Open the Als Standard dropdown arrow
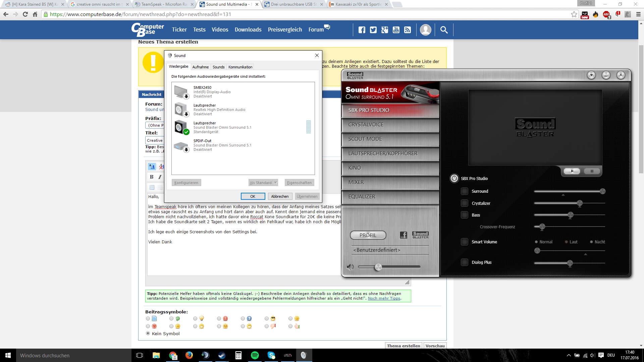This screenshot has height=362, width=644. coord(276,183)
